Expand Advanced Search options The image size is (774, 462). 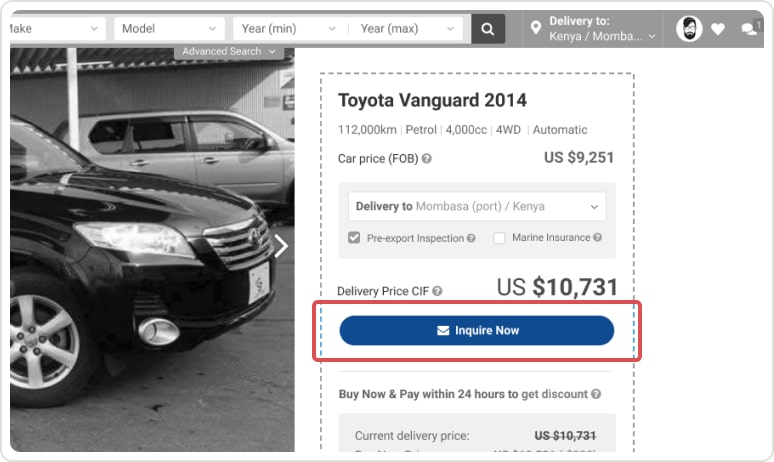228,51
